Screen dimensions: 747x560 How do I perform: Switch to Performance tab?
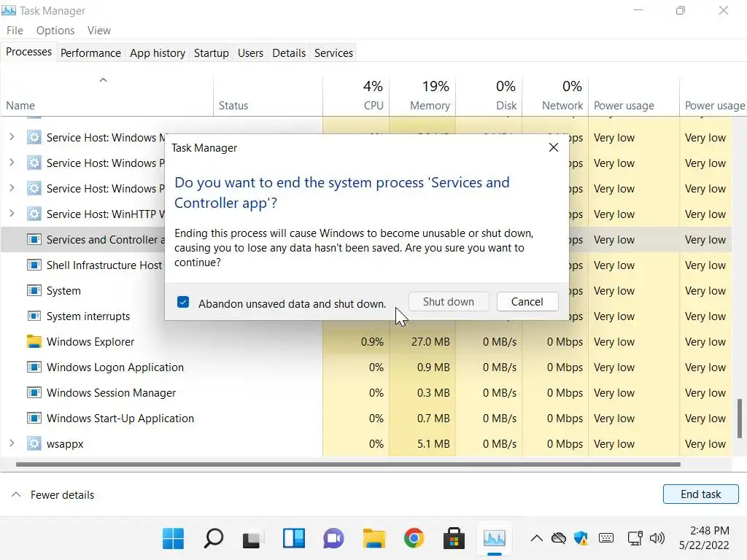[90, 52]
